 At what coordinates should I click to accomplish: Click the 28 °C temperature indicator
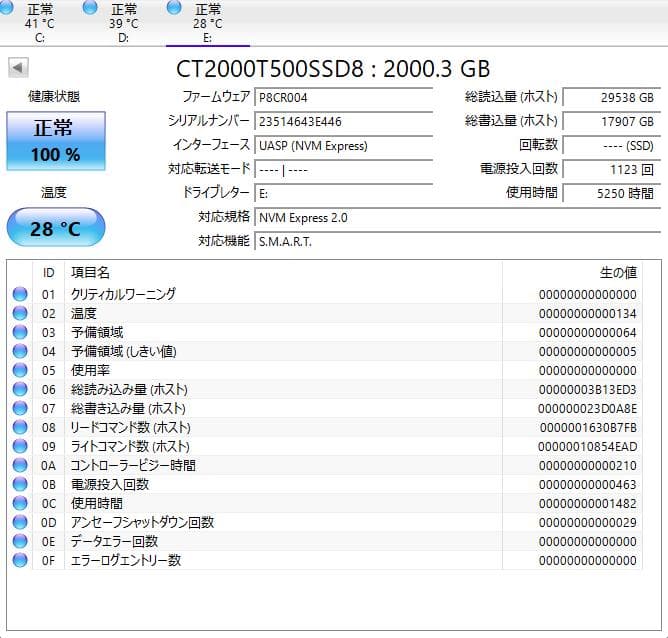[x=56, y=229]
